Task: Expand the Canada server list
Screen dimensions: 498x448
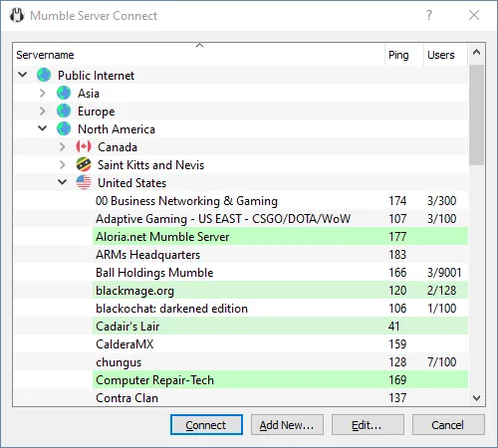Action: coord(63,146)
